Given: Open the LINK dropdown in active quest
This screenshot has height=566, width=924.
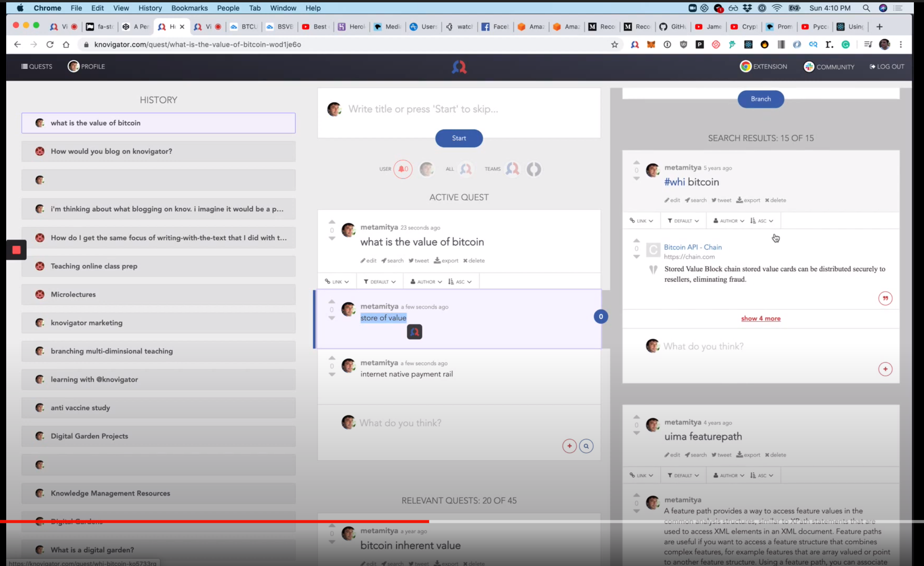Looking at the screenshot, I should coord(337,282).
